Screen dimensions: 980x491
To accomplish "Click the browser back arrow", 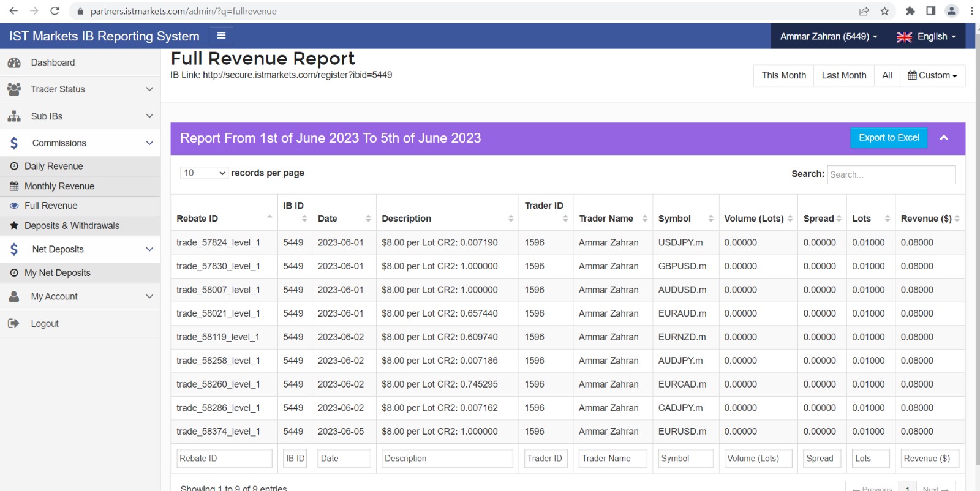I will coord(13,11).
